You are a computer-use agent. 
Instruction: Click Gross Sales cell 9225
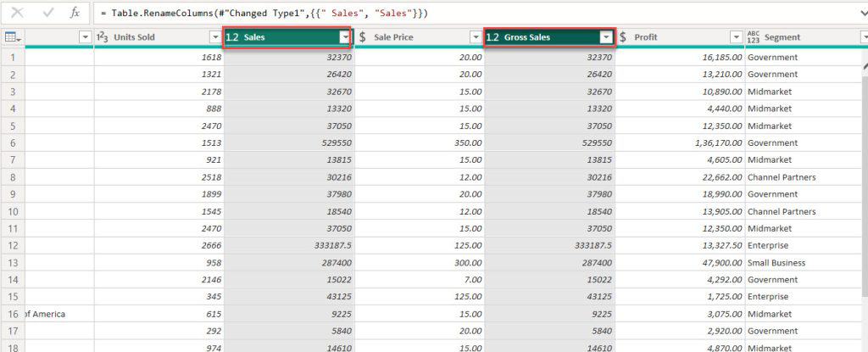point(549,314)
